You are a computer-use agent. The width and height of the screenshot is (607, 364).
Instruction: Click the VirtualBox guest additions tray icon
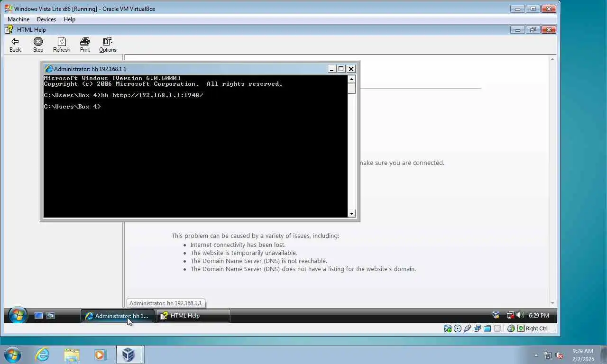pos(496,315)
